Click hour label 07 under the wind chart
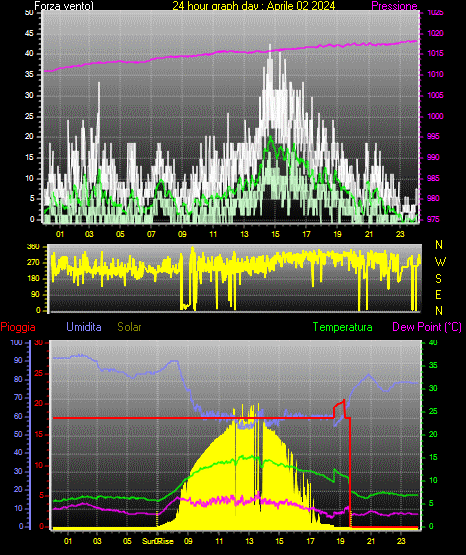This screenshot has height=555, width=466. 151,234
